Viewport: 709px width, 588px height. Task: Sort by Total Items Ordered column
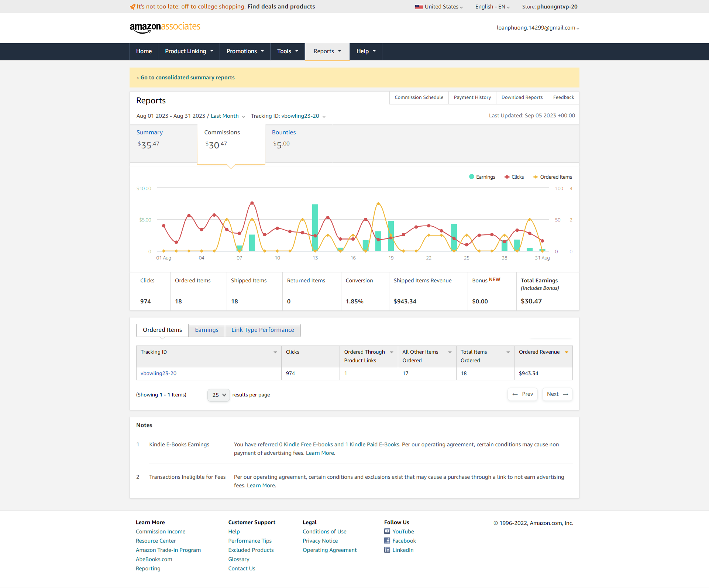(508, 352)
